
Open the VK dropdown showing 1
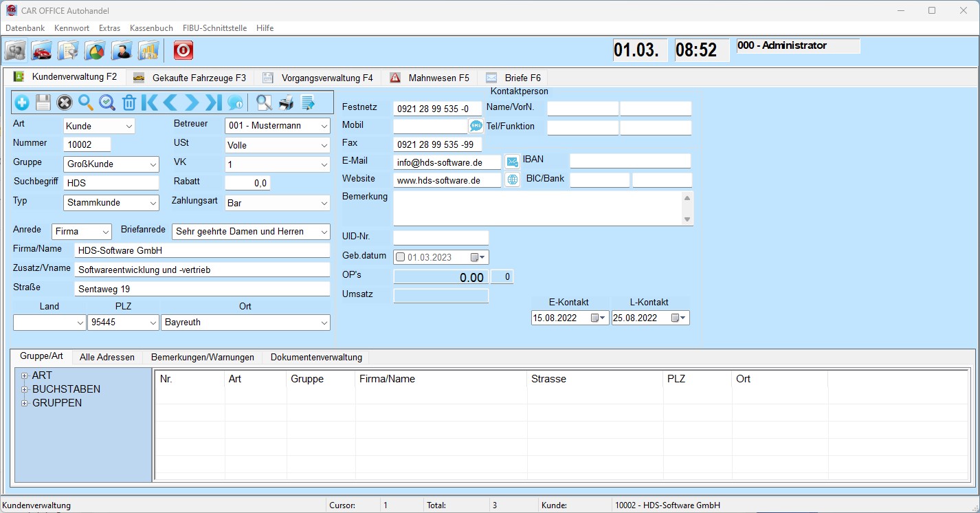(324, 165)
